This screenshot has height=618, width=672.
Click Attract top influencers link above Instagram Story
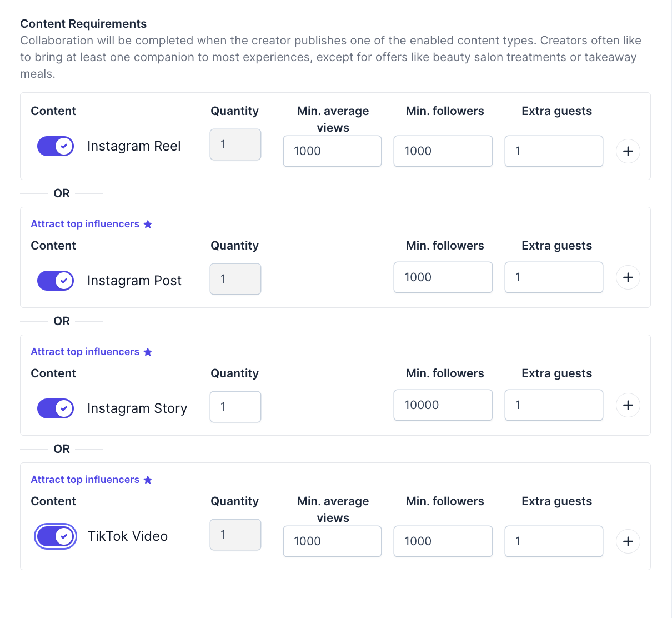[x=85, y=352]
